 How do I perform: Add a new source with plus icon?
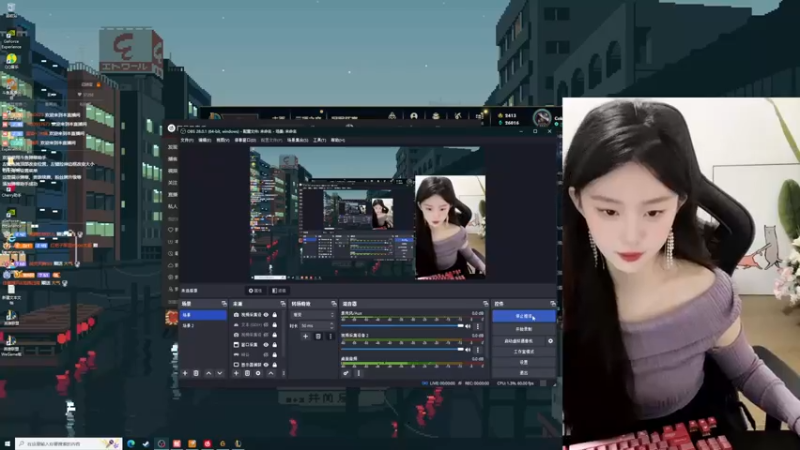pos(236,373)
